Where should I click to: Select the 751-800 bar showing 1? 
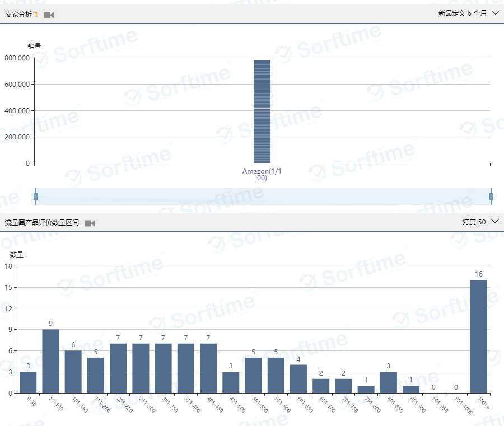pyautogui.click(x=366, y=389)
